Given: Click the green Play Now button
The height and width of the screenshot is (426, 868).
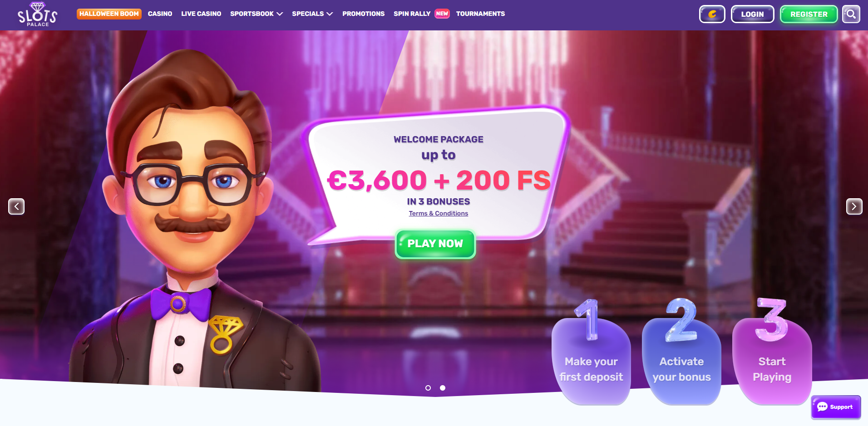Looking at the screenshot, I should tap(435, 244).
